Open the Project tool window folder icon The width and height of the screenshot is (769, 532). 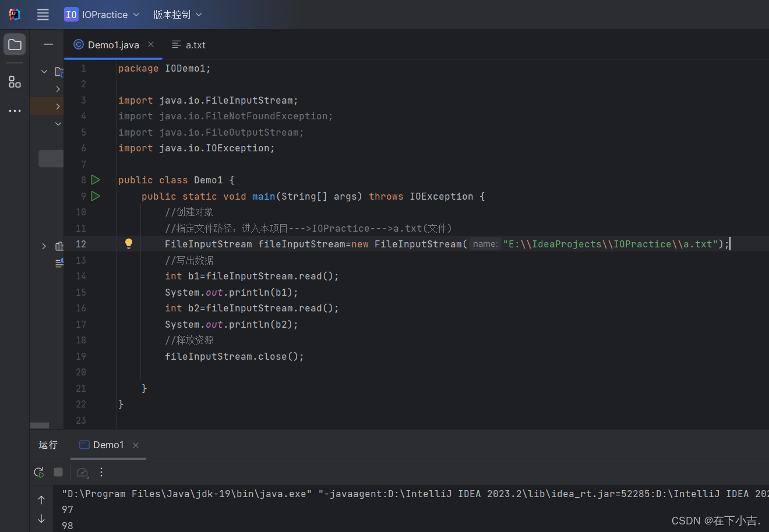(15, 45)
